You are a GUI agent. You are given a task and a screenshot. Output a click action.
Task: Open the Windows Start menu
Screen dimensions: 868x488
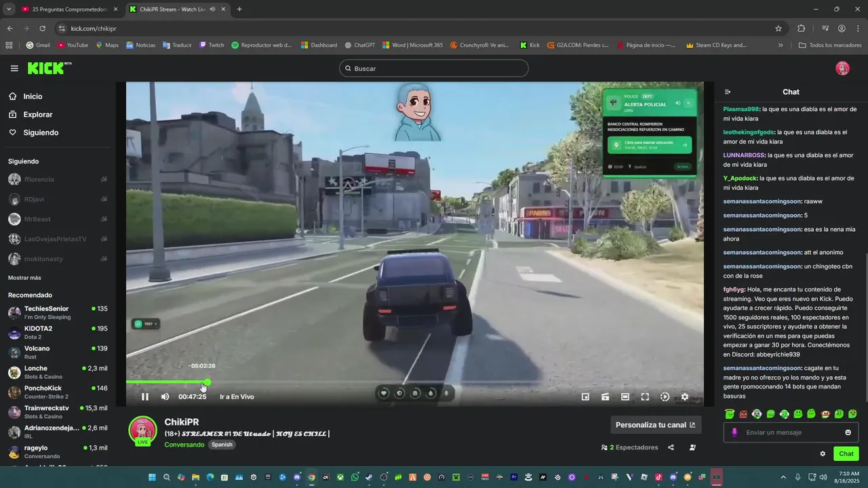pos(152,477)
